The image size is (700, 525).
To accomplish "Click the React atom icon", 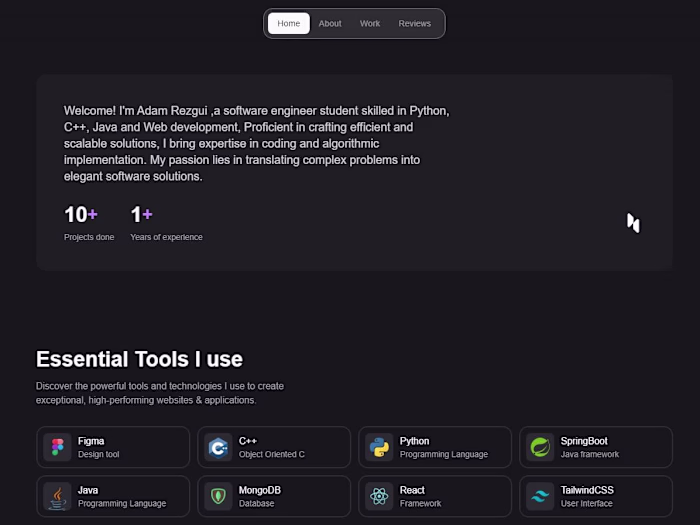I will 379,496.
